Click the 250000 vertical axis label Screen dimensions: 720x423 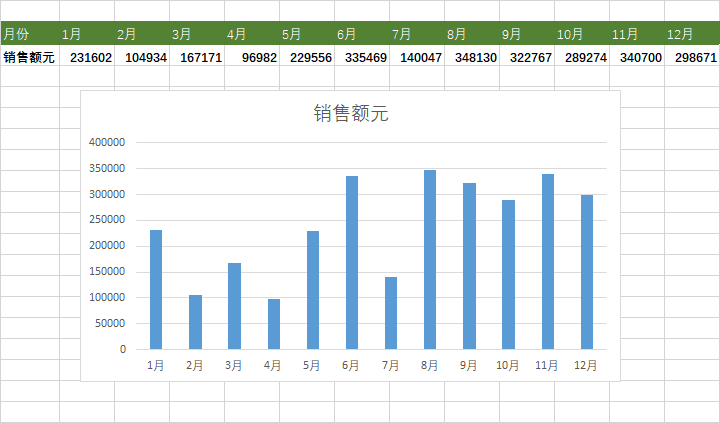(x=107, y=220)
